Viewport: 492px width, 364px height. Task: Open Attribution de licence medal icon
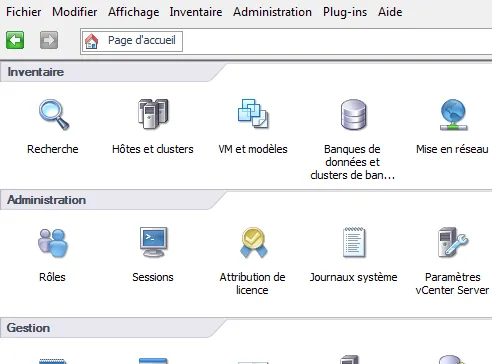pos(253,242)
